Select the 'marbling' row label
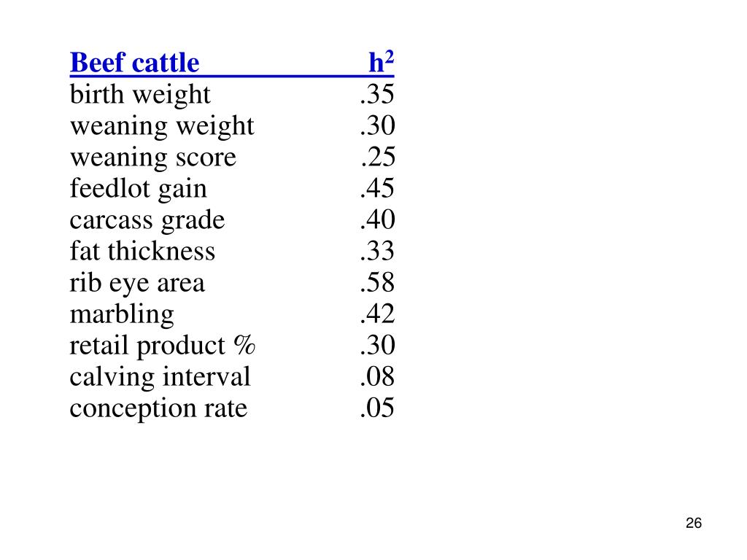The width and height of the screenshot is (747, 560). (122, 314)
